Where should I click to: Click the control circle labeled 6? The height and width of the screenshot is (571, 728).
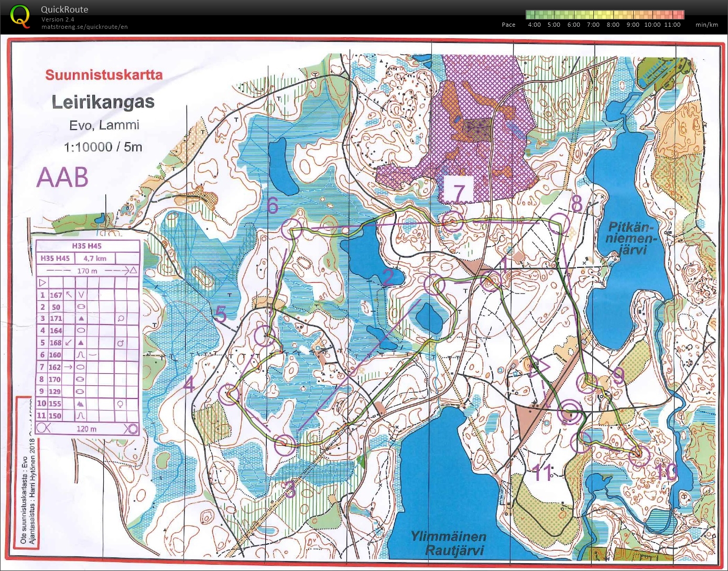[292, 229]
